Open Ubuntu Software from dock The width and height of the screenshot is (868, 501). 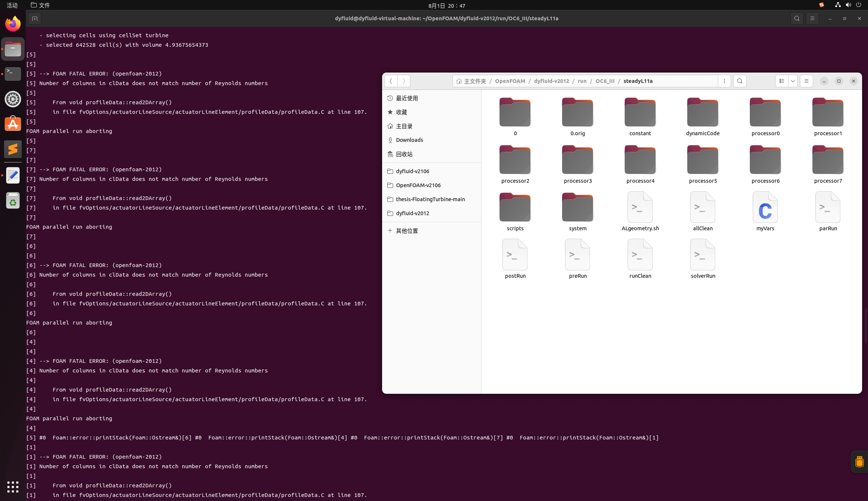point(13,124)
